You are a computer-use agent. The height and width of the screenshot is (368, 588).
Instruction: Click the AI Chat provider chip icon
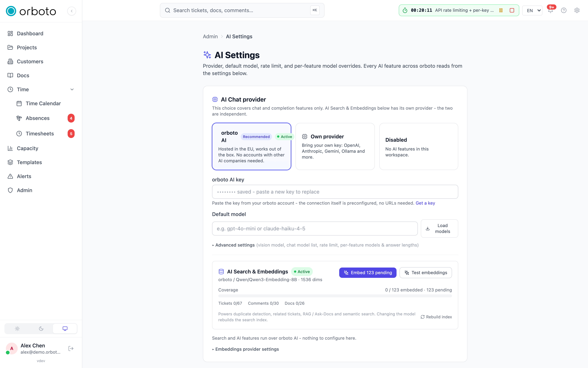pos(215,100)
